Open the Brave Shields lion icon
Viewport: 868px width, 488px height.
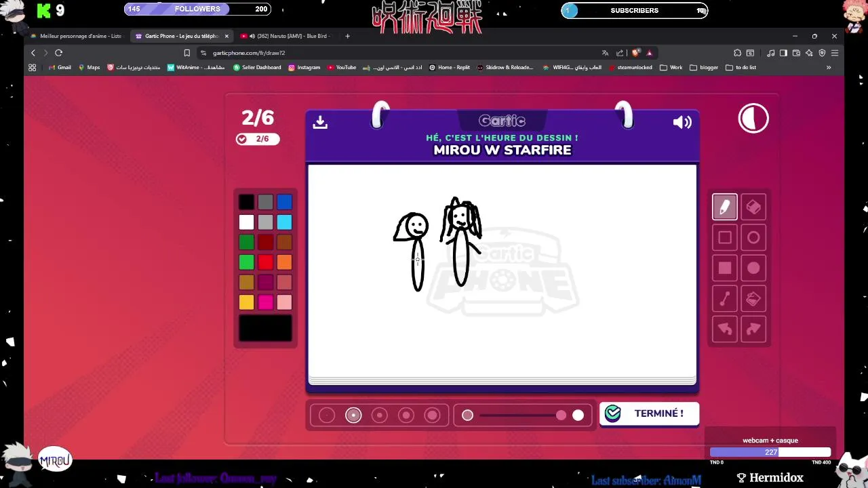coord(635,53)
